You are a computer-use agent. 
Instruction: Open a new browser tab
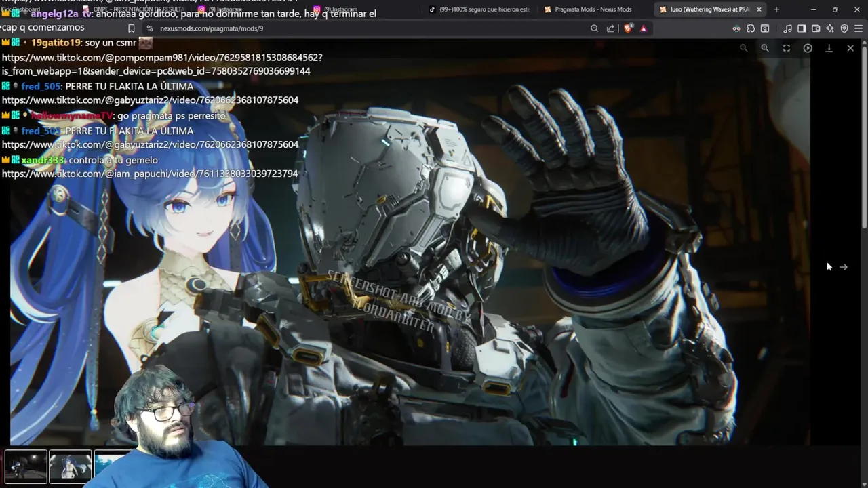[x=776, y=9]
